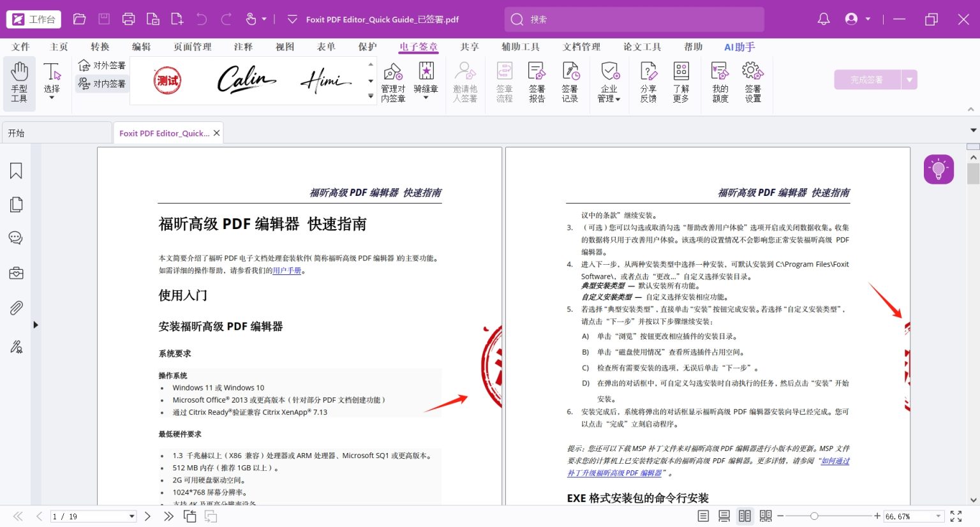Click the lightbulb AI assistant button
The width and height of the screenshot is (980, 527).
(939, 169)
